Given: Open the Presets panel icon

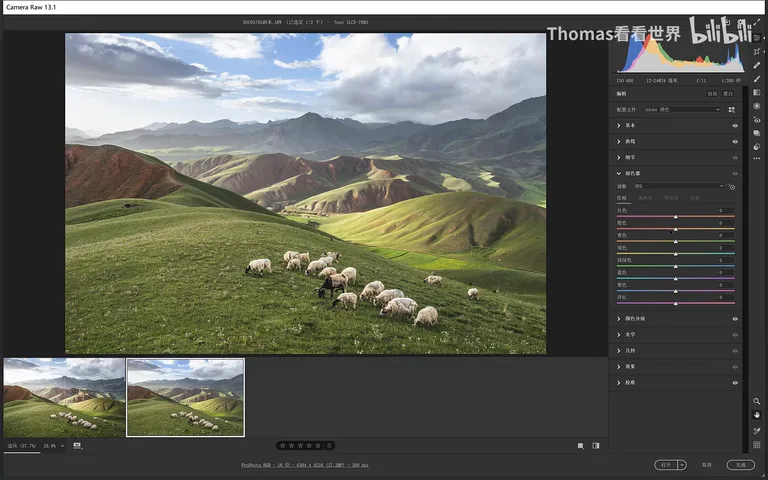Looking at the screenshot, I should [x=757, y=147].
